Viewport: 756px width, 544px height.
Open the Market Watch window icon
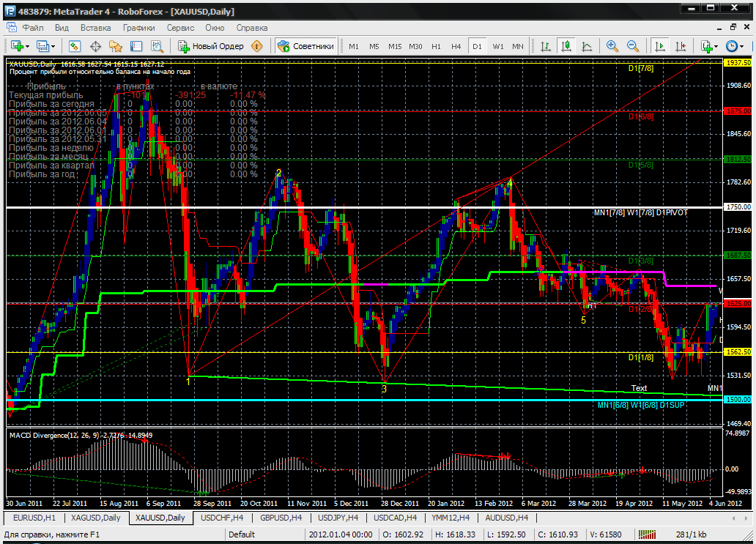coord(74,46)
